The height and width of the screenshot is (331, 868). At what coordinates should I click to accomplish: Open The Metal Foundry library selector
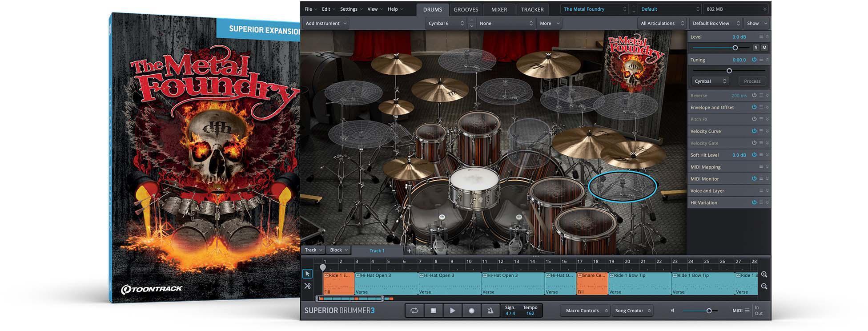click(x=595, y=9)
